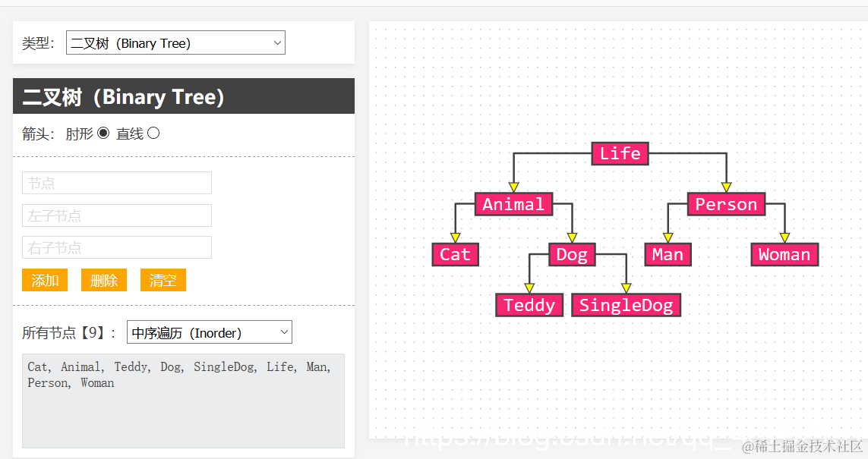
Task: Click the orange 添加 button
Action: 45,280
